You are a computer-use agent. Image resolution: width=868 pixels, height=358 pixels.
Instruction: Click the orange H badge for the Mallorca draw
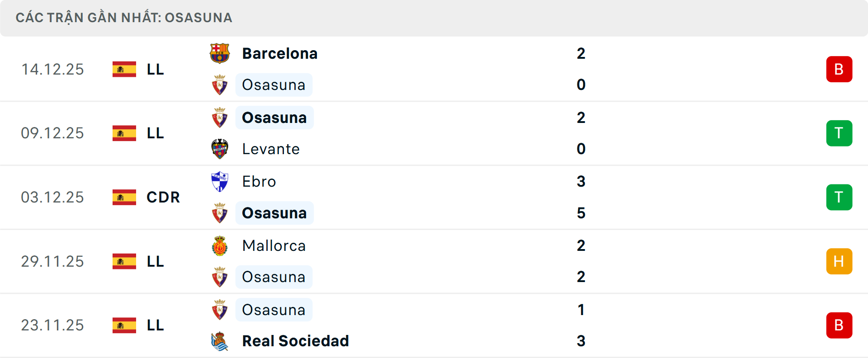click(x=840, y=261)
